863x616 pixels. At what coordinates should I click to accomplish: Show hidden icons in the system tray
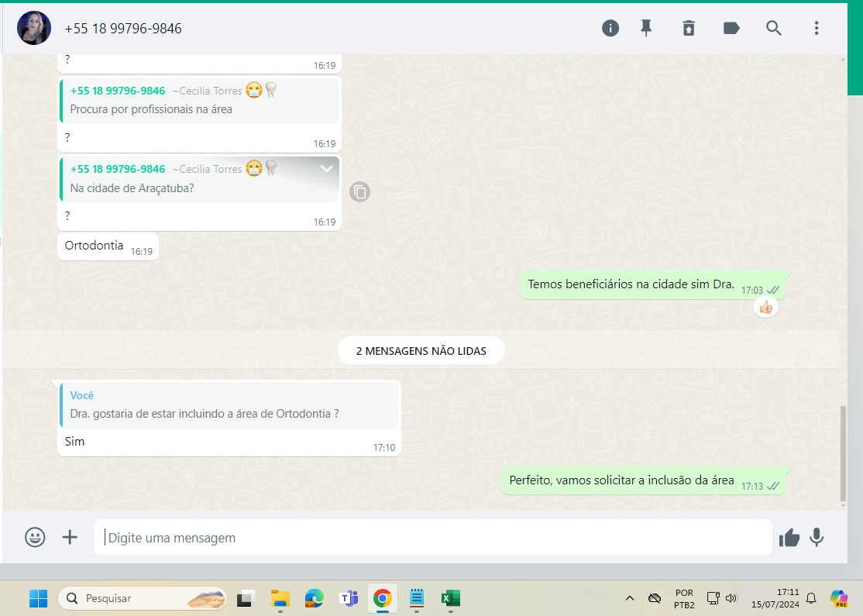[x=630, y=598]
